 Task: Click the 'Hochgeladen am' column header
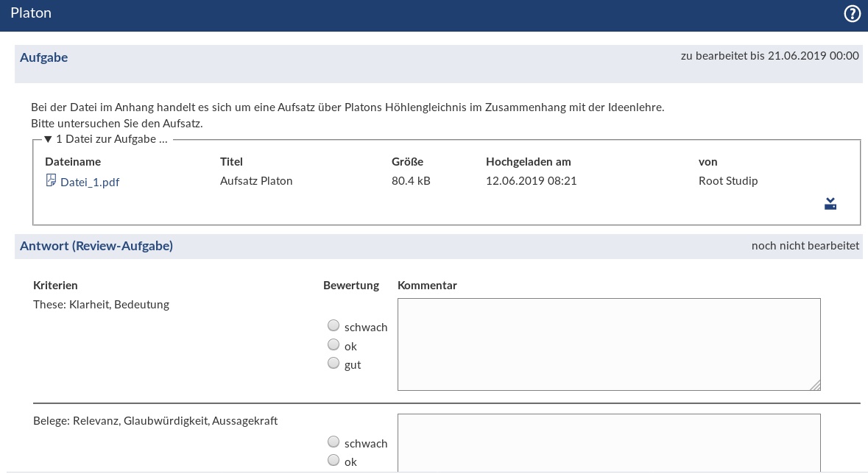(528, 161)
